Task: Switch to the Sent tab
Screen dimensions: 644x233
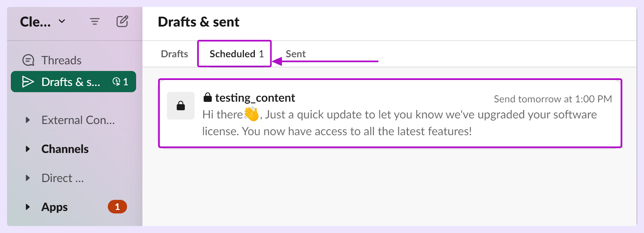Action: [295, 54]
